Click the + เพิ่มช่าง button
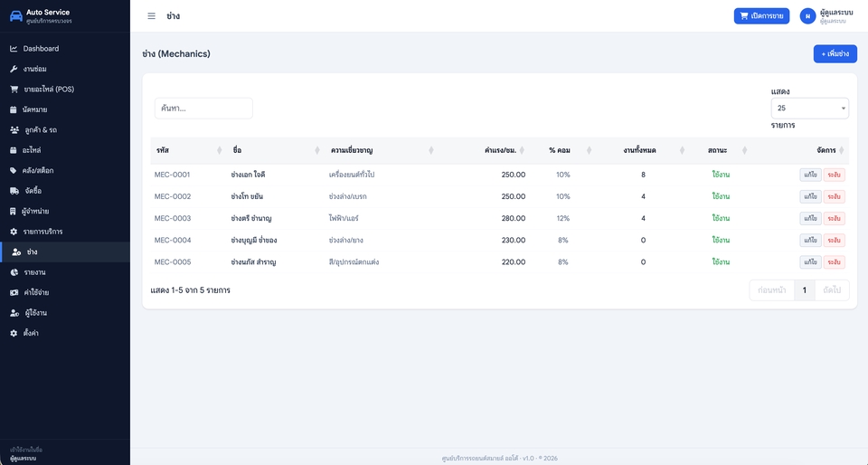The image size is (868, 465). coord(835,53)
